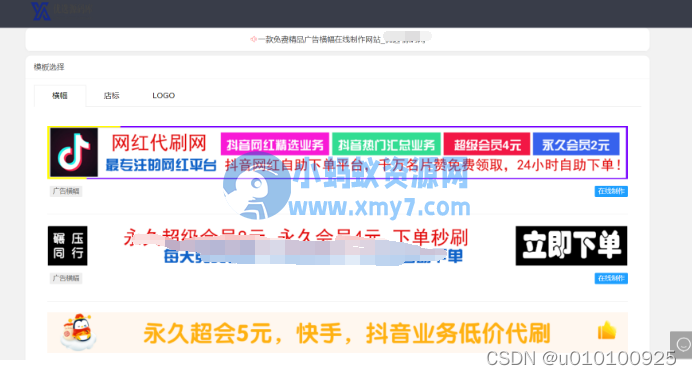Click 在线制作 under the 立即下单 banner
This screenshot has width=692, height=375.
(x=611, y=278)
